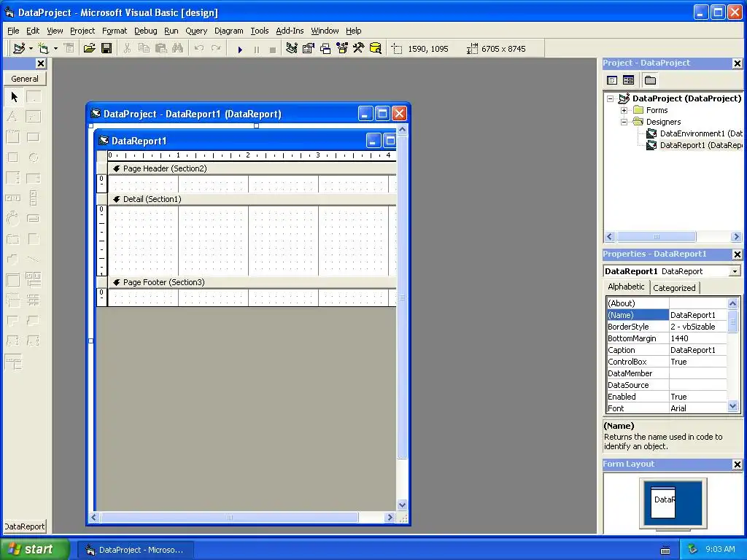Click View Object icon in Project panel
747x560 pixels.
(x=628, y=80)
